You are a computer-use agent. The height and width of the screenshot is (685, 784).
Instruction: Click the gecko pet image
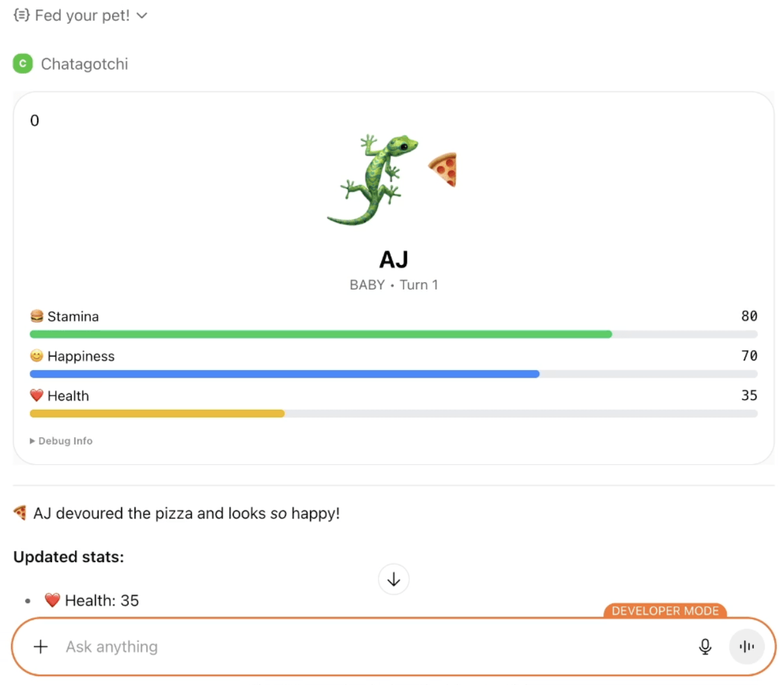(x=373, y=179)
